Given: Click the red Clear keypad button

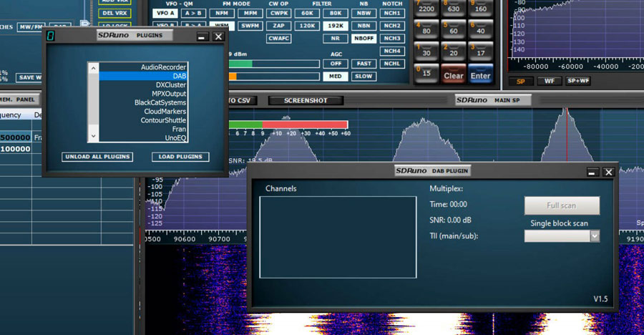Looking at the screenshot, I should coord(454,73).
